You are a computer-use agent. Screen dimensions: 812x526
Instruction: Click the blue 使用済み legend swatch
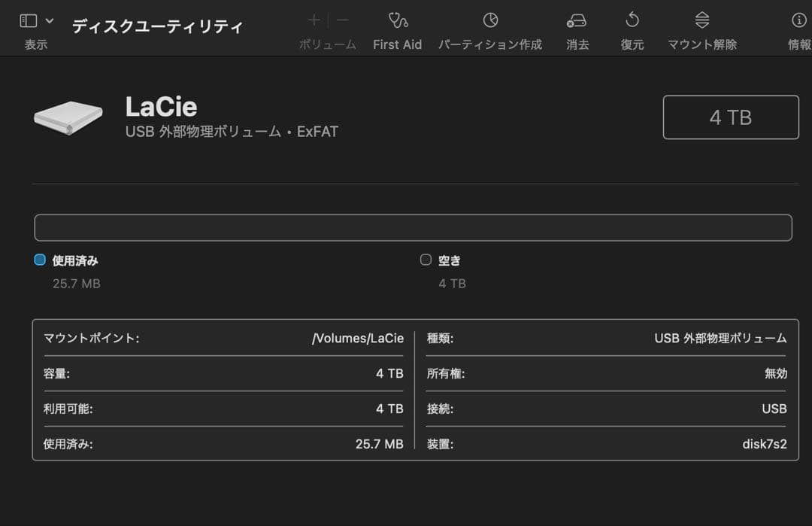40,260
